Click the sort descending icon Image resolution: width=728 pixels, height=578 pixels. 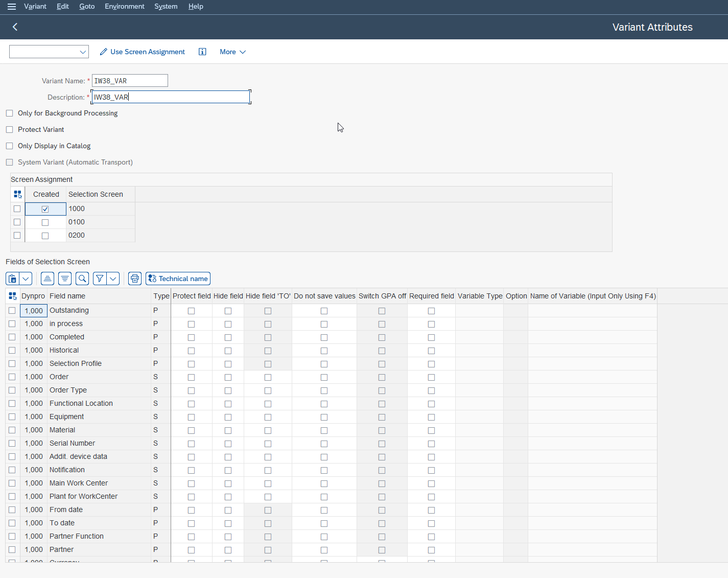pyautogui.click(x=65, y=279)
